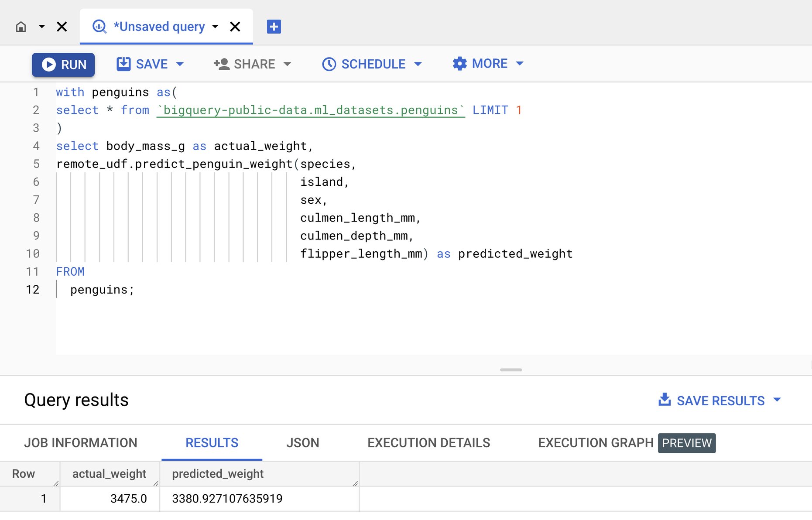Add a new query tab
Screen dimensions: 812x520
point(274,27)
